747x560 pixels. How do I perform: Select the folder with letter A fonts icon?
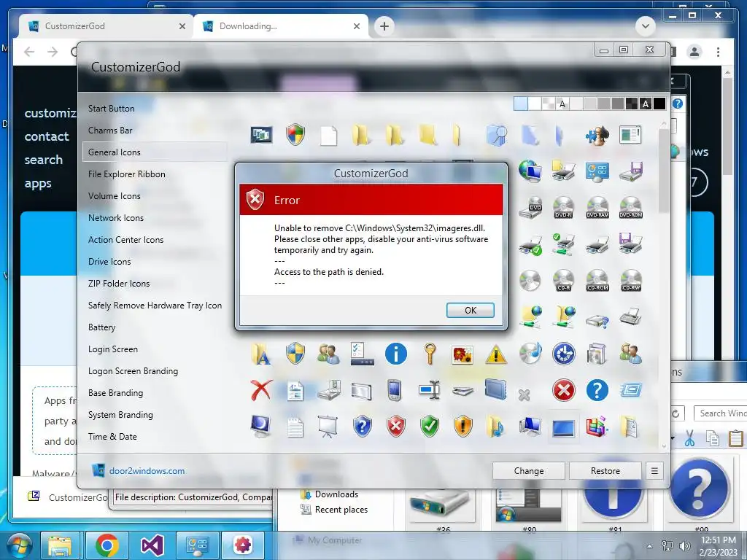pyautogui.click(x=261, y=355)
